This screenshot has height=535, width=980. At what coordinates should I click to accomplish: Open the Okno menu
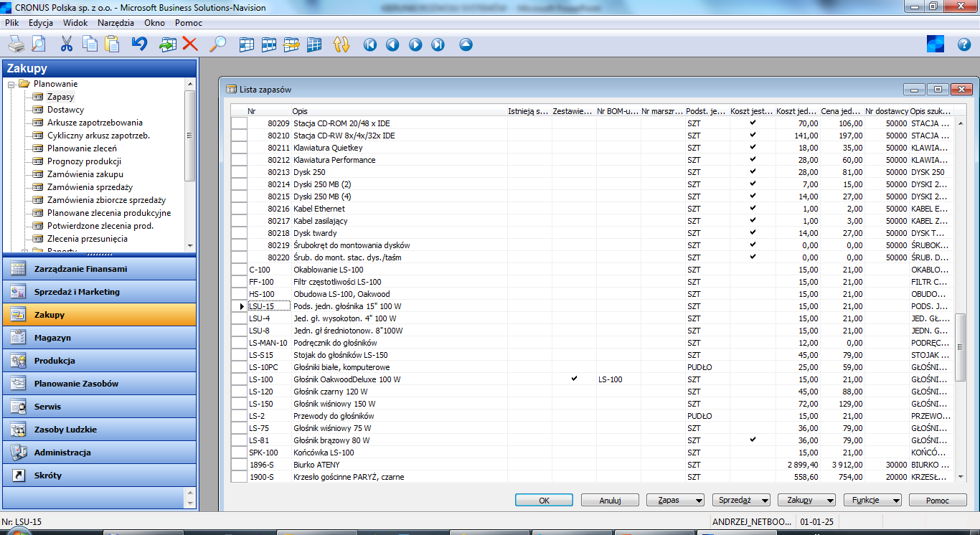click(154, 23)
